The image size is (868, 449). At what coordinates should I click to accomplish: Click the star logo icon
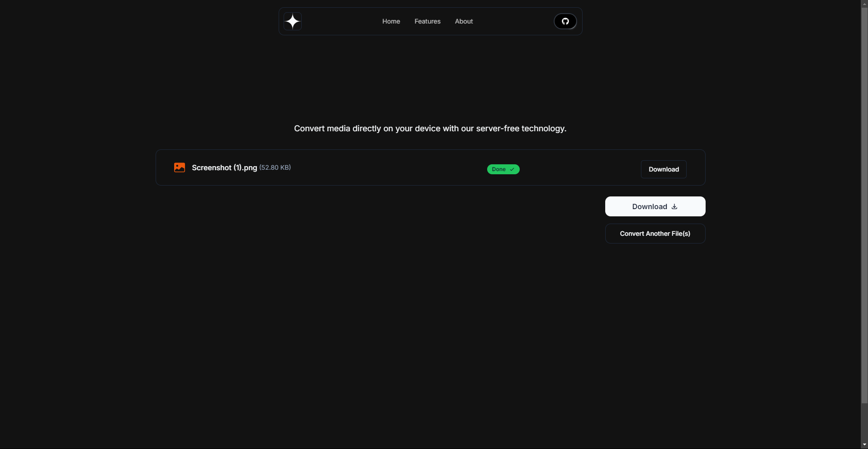(293, 21)
